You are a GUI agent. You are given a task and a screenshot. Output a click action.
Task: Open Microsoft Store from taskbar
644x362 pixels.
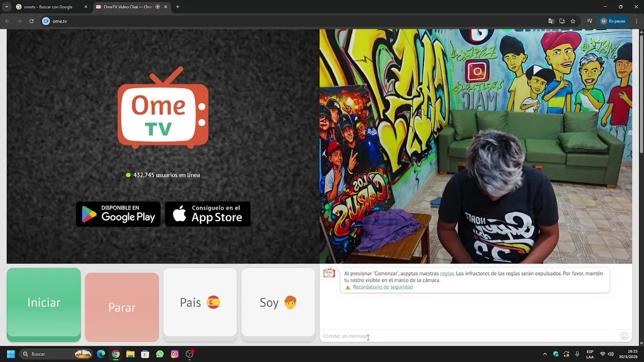(x=145, y=354)
